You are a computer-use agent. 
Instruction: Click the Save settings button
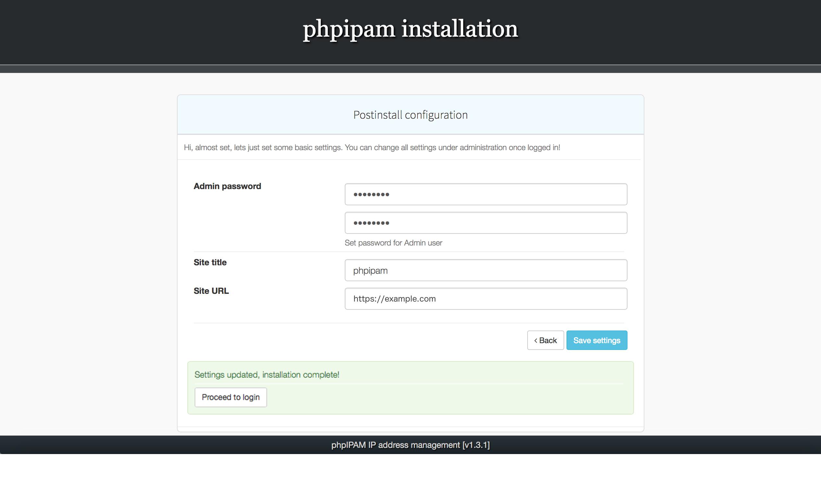pyautogui.click(x=596, y=340)
